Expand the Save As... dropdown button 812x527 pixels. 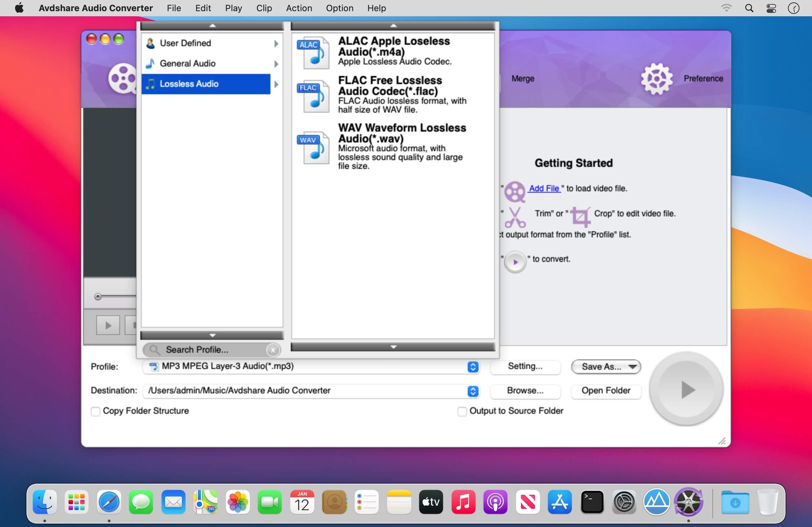point(606,367)
